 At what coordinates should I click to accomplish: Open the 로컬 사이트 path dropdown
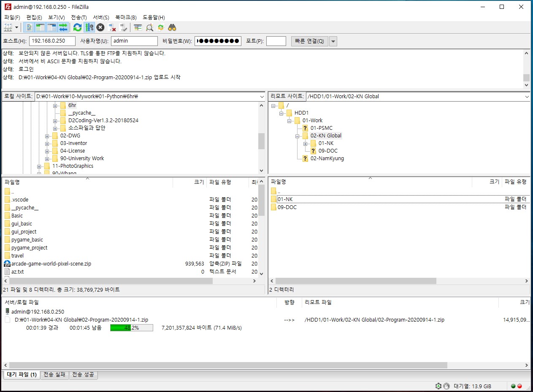262,97
